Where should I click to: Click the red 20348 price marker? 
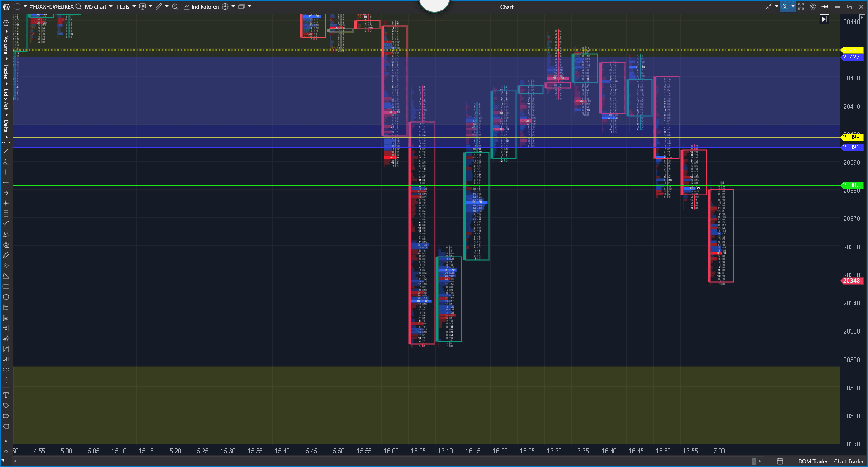pyautogui.click(x=851, y=281)
